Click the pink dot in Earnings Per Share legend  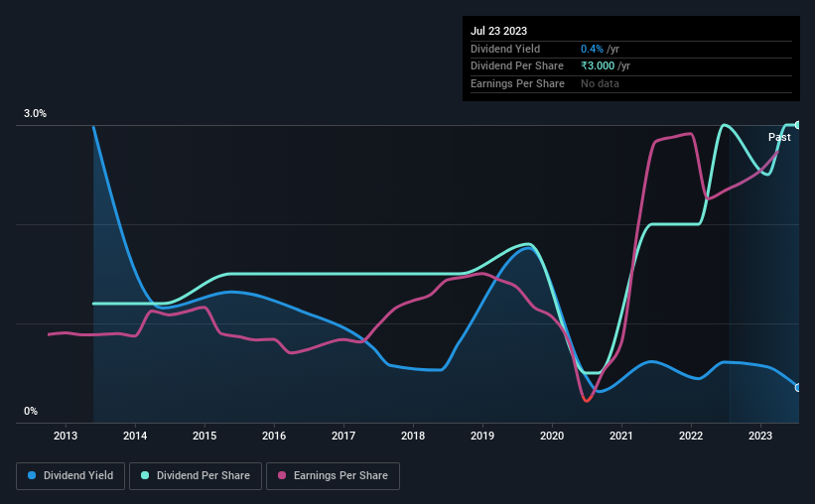point(282,475)
